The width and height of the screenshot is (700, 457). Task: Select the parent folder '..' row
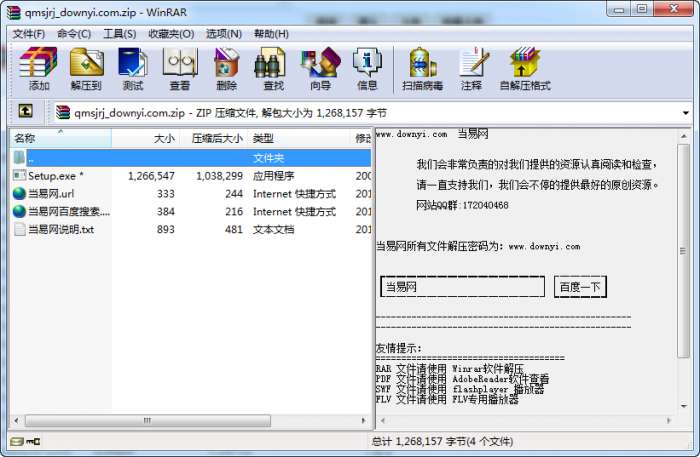click(192, 158)
